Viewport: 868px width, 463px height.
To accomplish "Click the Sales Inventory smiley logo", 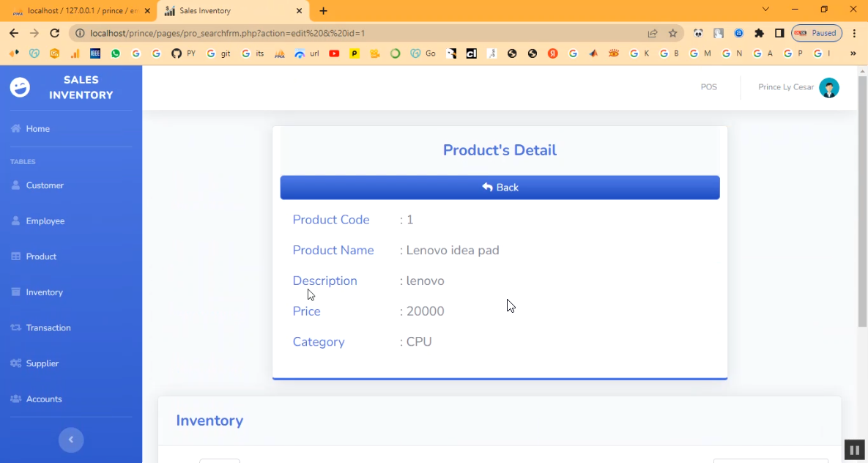I will 20,87.
